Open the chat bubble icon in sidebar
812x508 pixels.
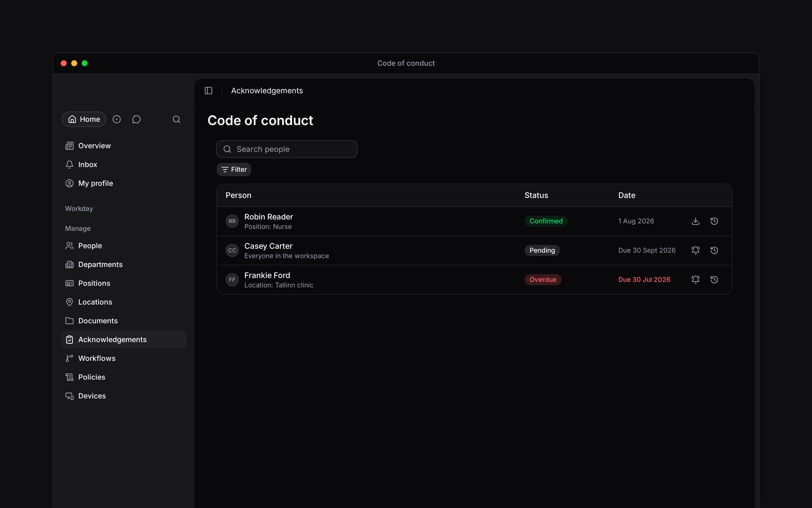136,119
